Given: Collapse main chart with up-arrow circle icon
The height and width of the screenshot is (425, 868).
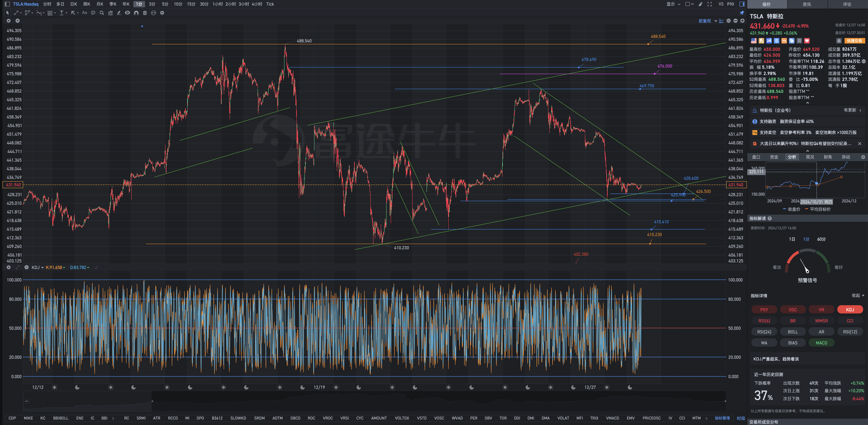Looking at the screenshot, I should pyautogui.click(x=18, y=21).
